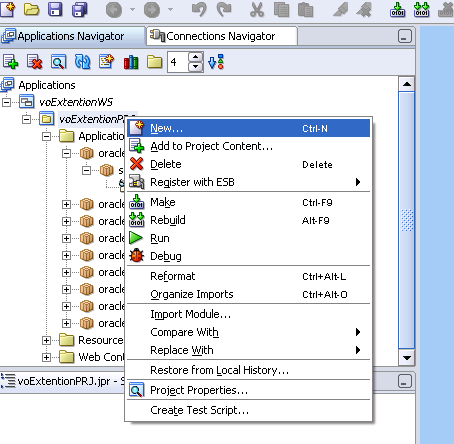
Task: Click the New file icon in main toolbar
Action: pos(8,9)
